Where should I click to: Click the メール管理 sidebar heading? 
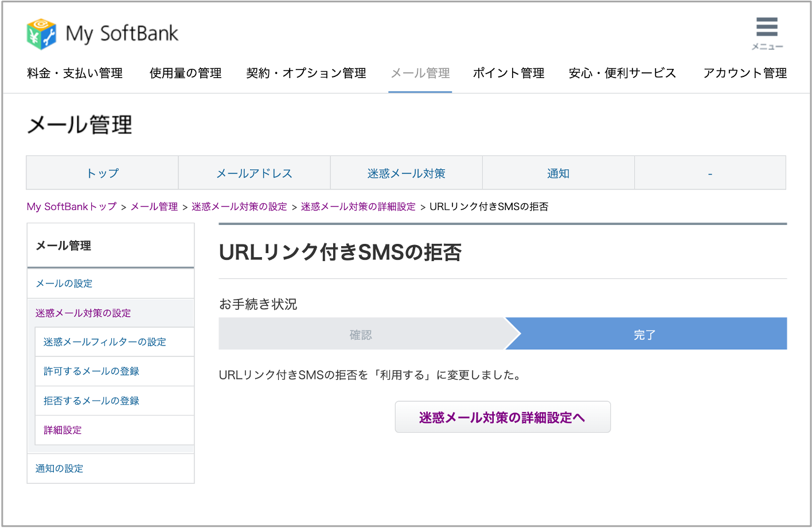[64, 246]
